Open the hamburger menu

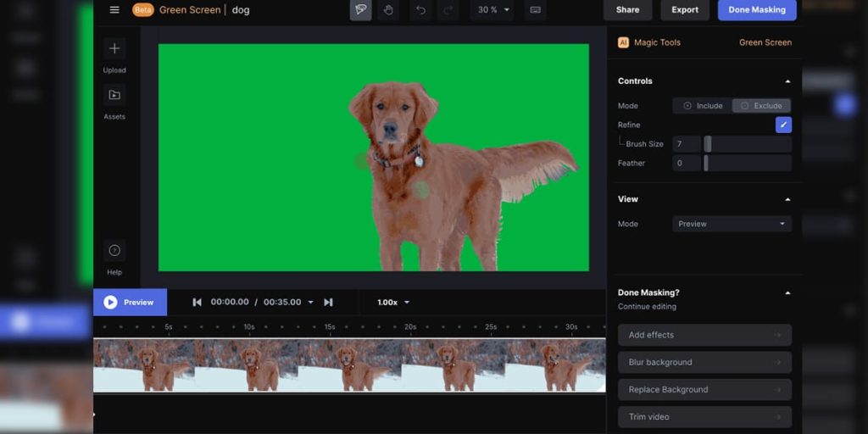click(114, 10)
